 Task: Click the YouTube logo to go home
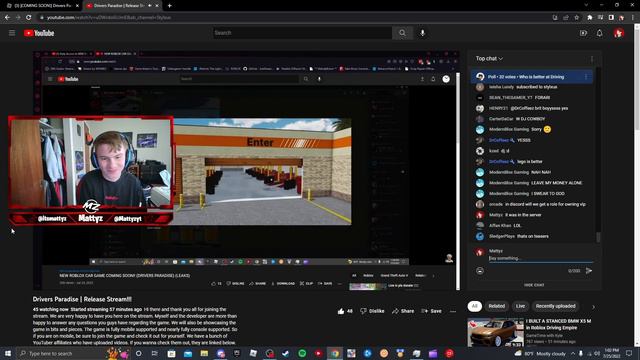(39, 33)
